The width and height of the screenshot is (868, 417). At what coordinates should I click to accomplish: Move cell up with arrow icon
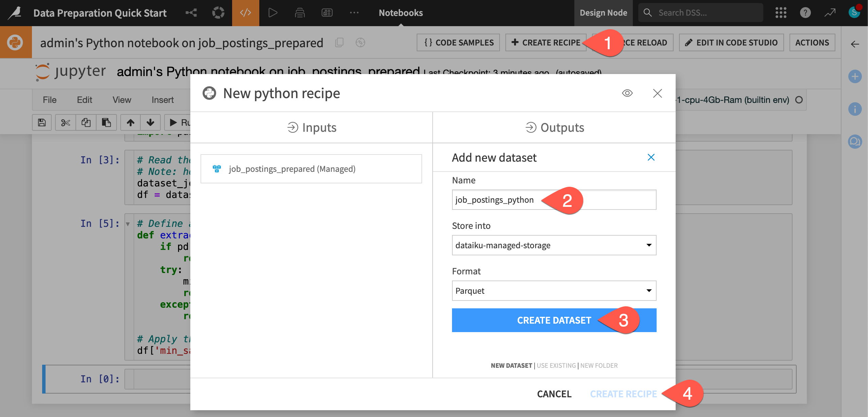pos(131,122)
